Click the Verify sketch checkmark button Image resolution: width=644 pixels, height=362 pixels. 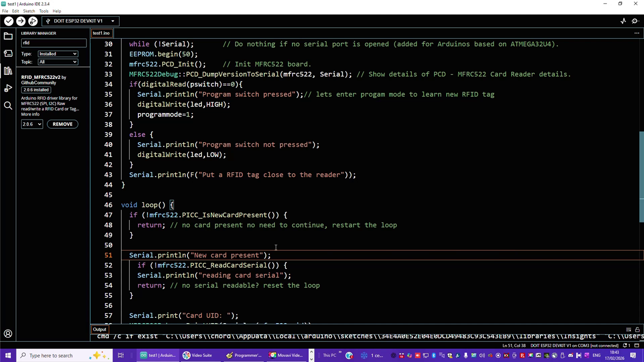pos(9,21)
